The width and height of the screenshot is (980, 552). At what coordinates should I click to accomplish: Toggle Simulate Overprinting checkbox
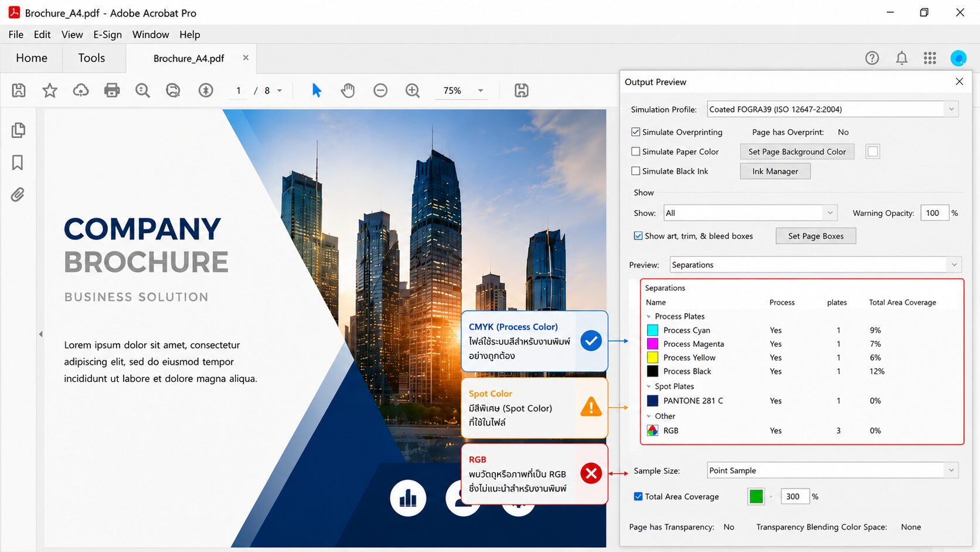click(x=635, y=132)
